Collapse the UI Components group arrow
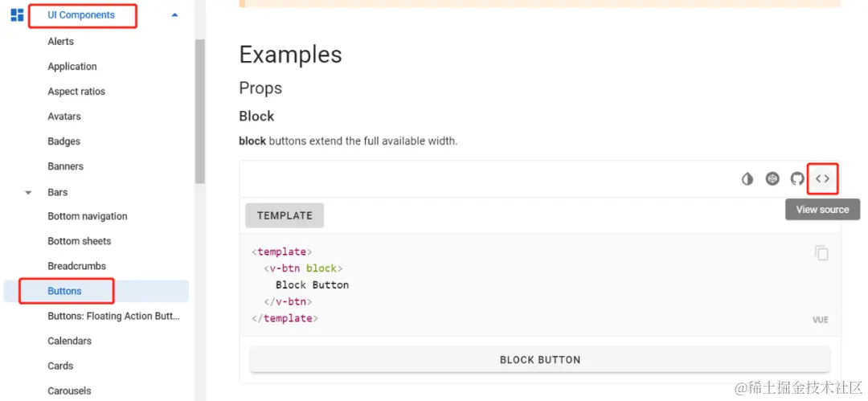This screenshot has width=868, height=401. [175, 15]
